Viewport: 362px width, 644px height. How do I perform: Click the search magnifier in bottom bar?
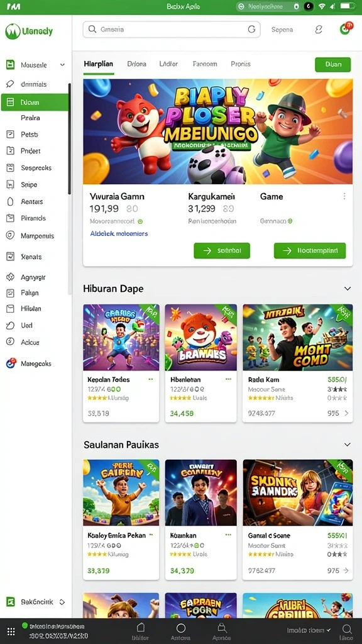346,629
